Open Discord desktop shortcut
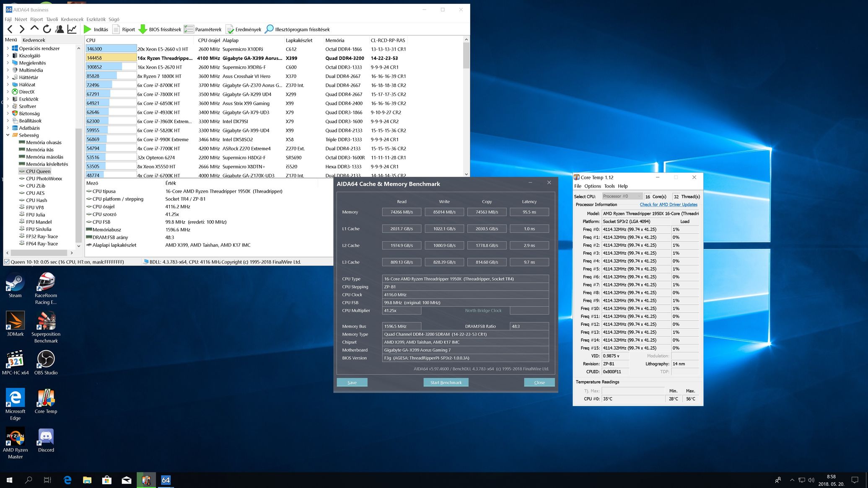Image resolution: width=868 pixels, height=488 pixels. tap(46, 440)
